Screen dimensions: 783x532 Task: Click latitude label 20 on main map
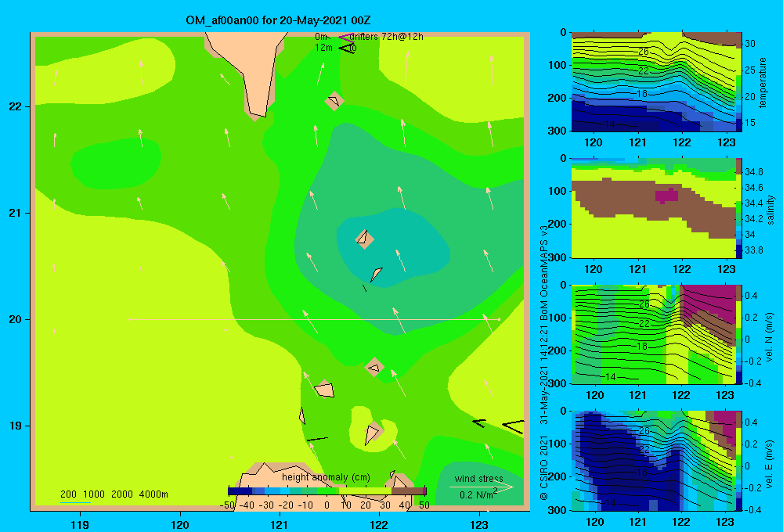[x=16, y=319]
